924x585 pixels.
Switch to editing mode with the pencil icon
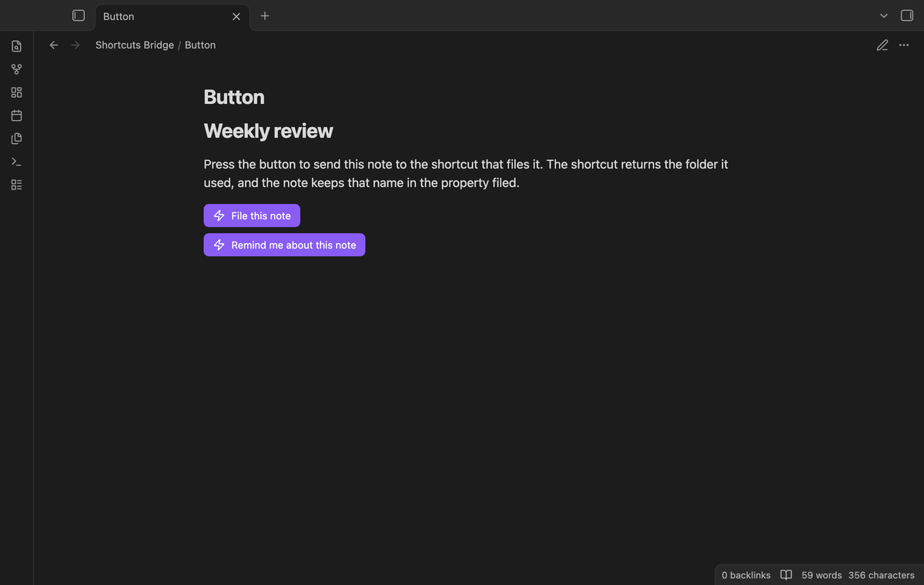pos(882,45)
